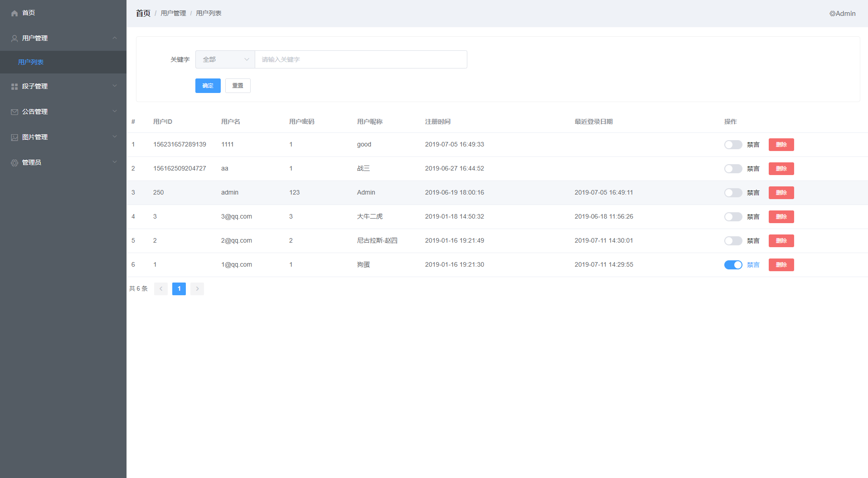The image size is (868, 478).
Task: Click 首页 in the breadcrumb
Action: point(143,13)
